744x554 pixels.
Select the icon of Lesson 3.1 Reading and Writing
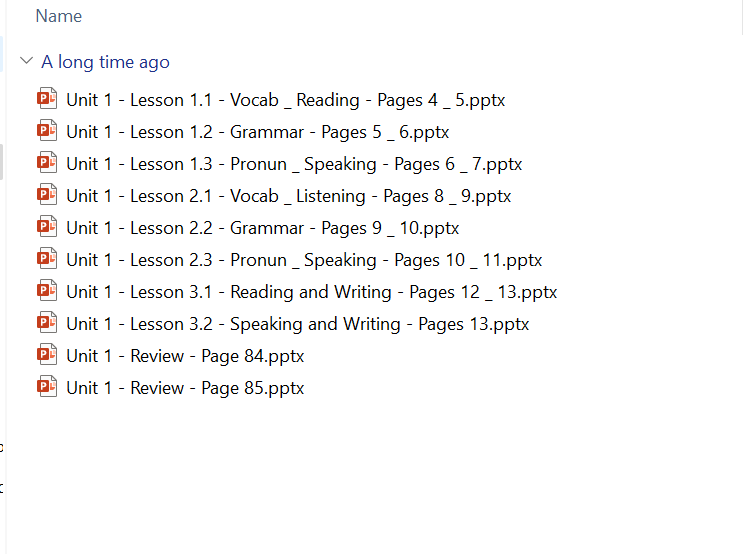pos(46,291)
